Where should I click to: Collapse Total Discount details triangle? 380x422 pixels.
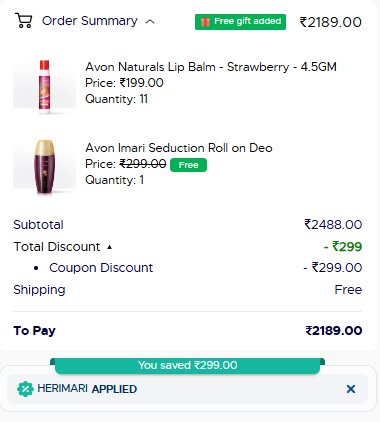(x=109, y=247)
